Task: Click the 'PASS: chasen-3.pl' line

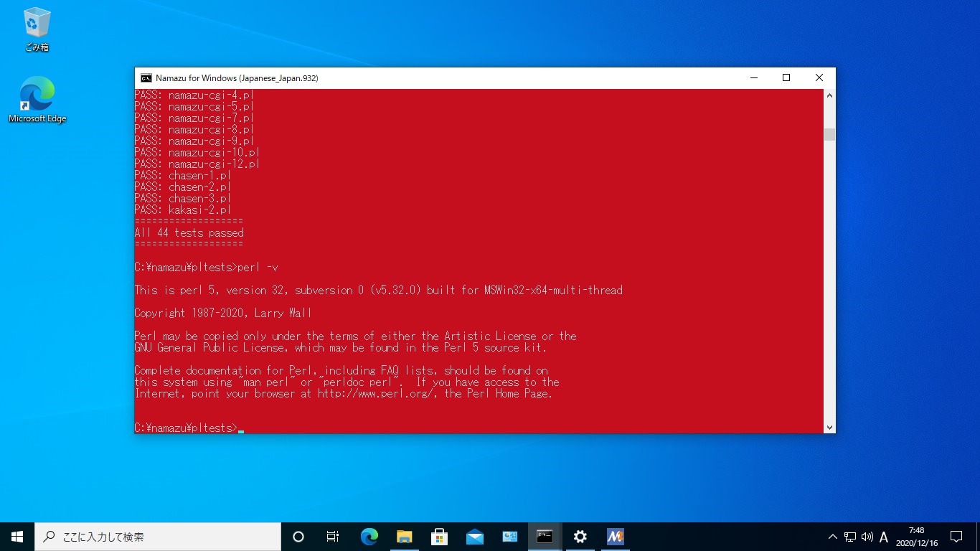Action: tap(183, 199)
